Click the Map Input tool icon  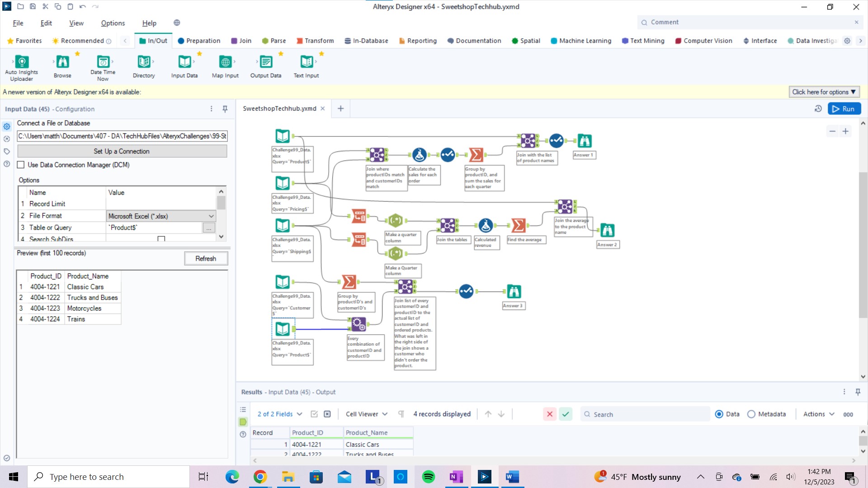coord(225,62)
